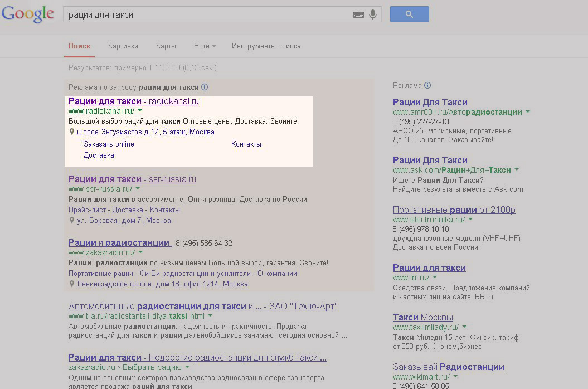
Task: Click the 'Заказать online' sitelink
Action: (x=109, y=144)
